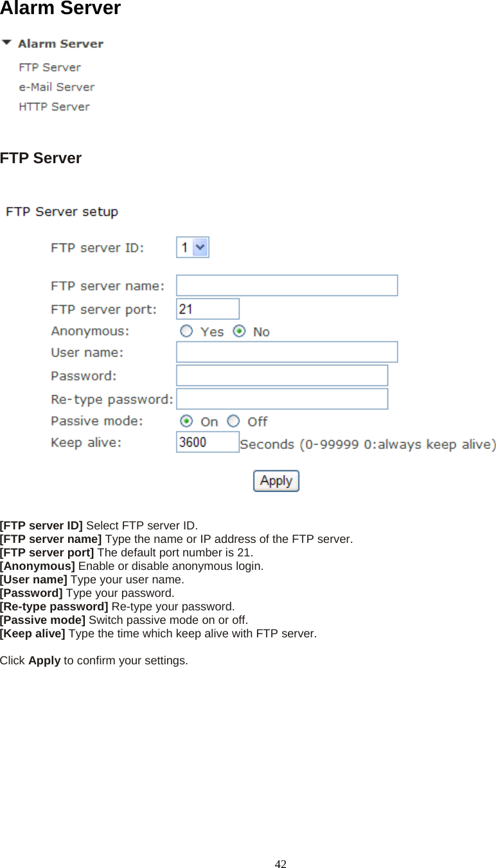Click the page number 42
Viewport: 496px width, 868px height.
(281, 864)
